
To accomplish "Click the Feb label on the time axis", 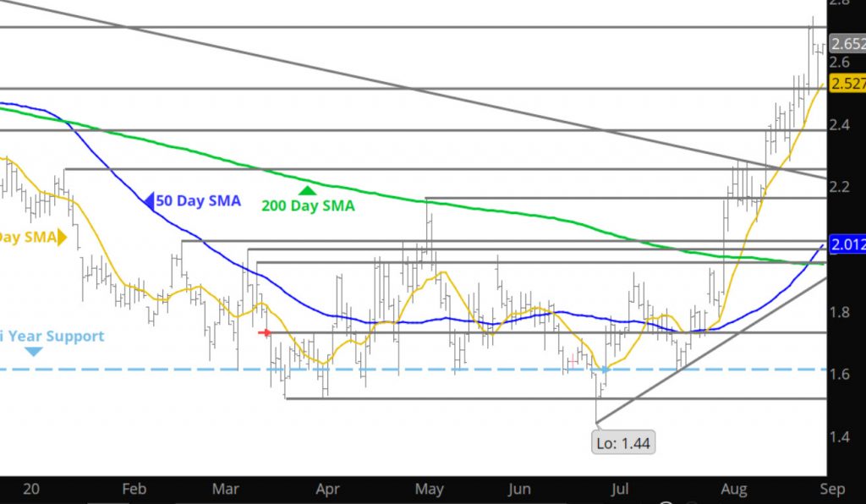I will tap(134, 489).
